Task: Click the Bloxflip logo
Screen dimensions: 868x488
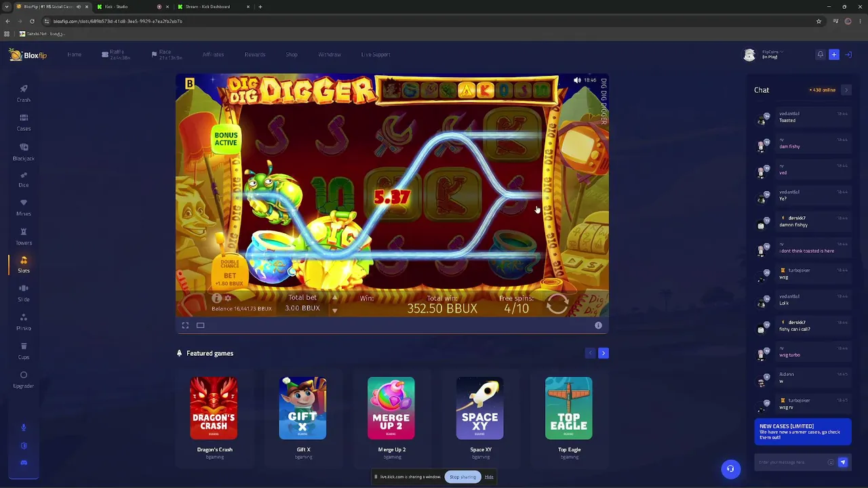Action: coord(28,55)
